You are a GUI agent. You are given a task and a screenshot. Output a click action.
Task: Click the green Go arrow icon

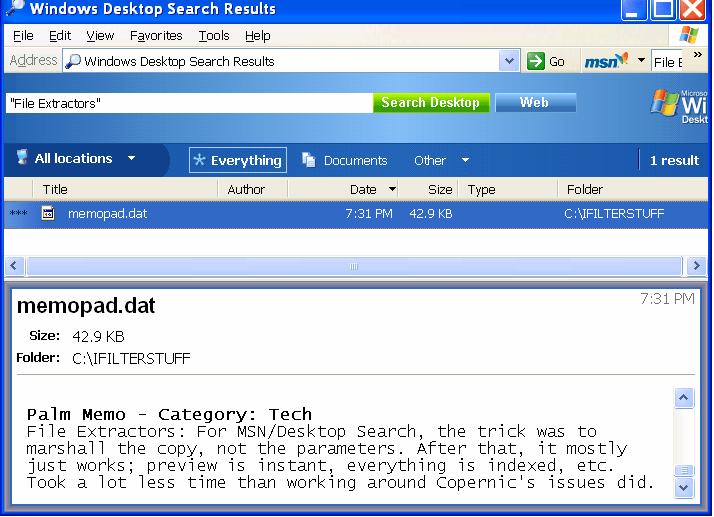tap(536, 61)
